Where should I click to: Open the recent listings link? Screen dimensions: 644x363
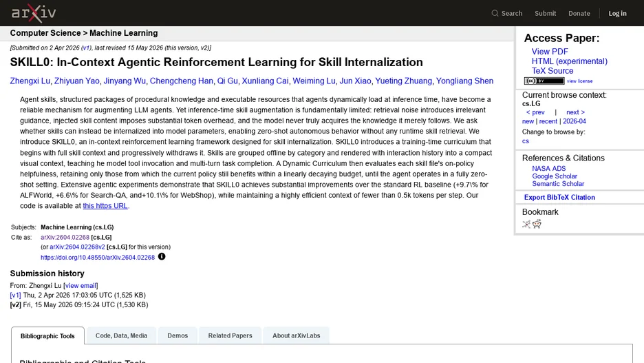[x=548, y=121]
